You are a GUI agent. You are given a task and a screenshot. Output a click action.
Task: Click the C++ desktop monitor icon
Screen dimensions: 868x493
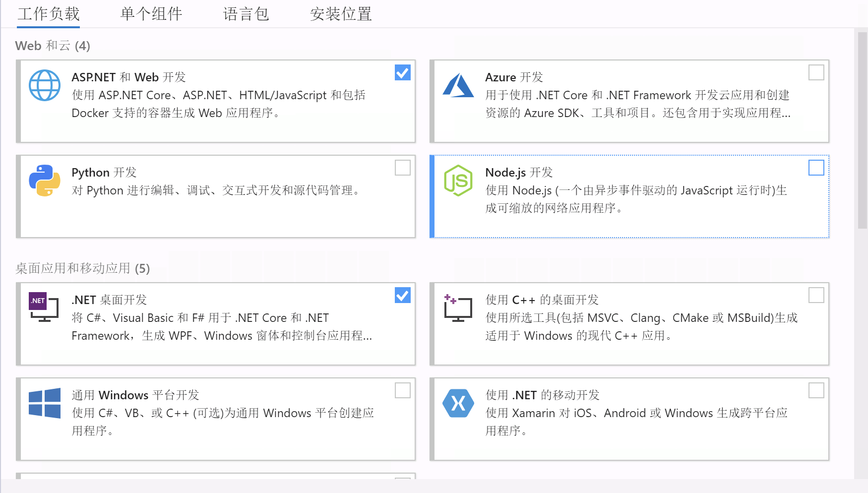[458, 308]
